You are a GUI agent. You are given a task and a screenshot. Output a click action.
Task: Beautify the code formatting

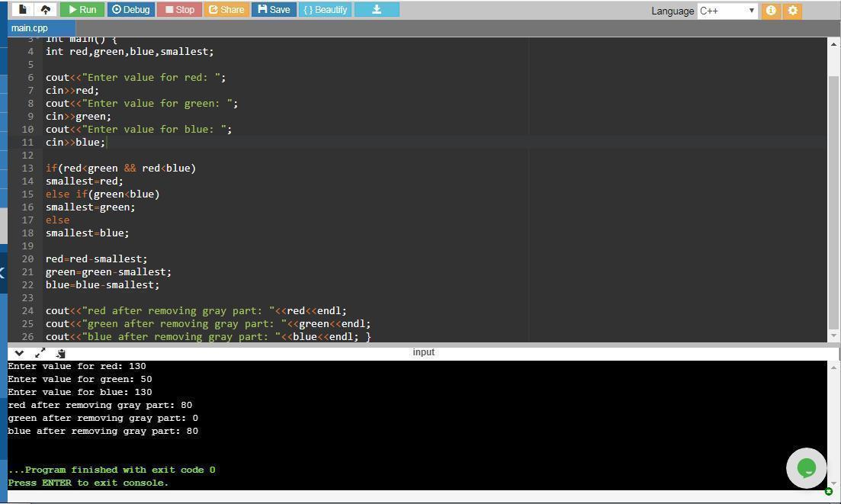tap(325, 10)
